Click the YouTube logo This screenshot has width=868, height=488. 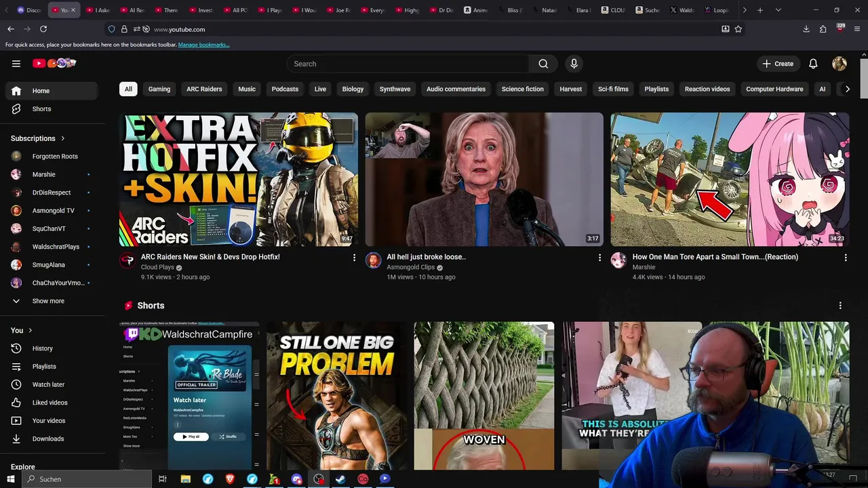tap(54, 63)
